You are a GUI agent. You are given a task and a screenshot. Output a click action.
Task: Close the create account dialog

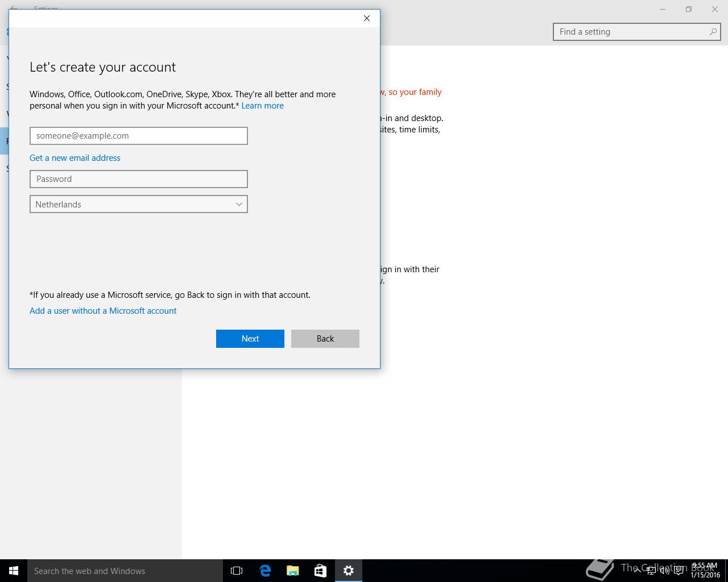(x=367, y=18)
